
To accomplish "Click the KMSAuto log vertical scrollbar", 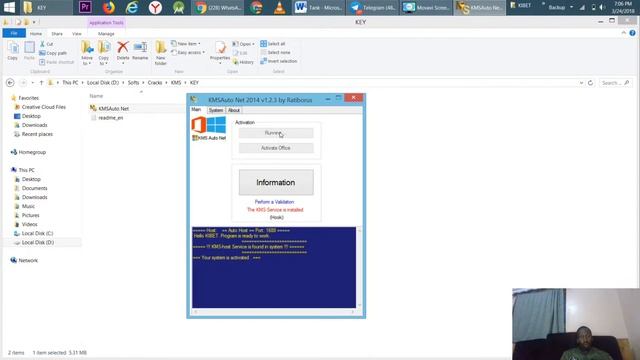I will [x=359, y=267].
